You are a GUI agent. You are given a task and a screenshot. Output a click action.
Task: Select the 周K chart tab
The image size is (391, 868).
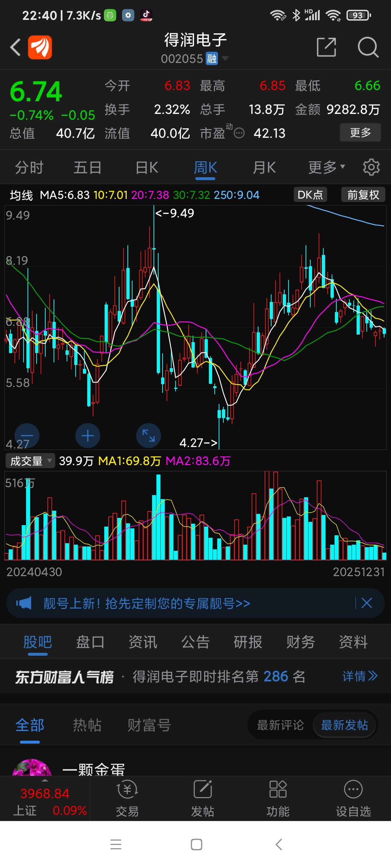pyautogui.click(x=205, y=167)
